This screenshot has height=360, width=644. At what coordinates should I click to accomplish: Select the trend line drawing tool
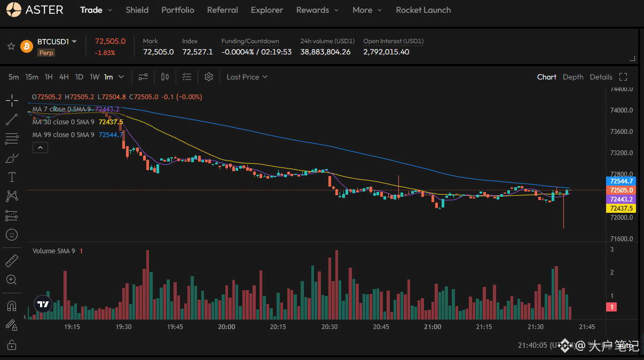pyautogui.click(x=12, y=120)
